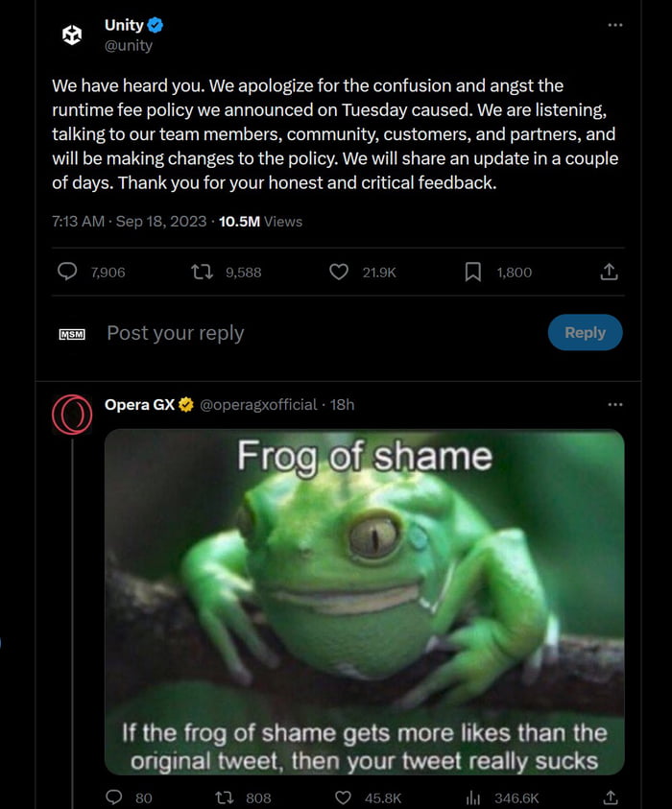Viewport: 672px width, 809px height.
Task: Click Opera GX's gold verified badge
Action: click(187, 405)
